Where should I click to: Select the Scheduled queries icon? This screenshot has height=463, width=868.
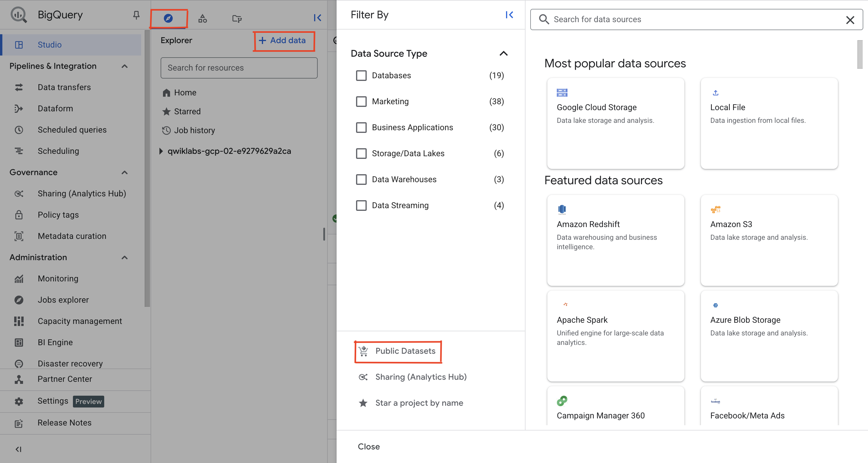(19, 130)
